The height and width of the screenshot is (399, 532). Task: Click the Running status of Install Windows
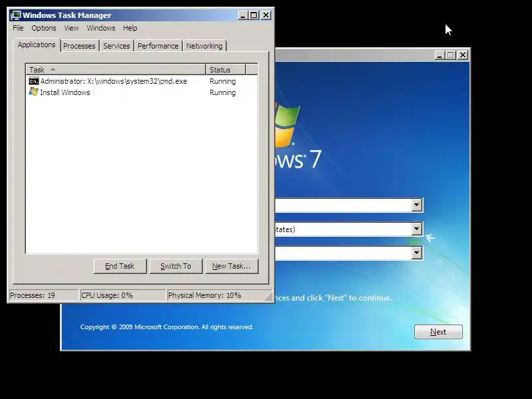223,92
